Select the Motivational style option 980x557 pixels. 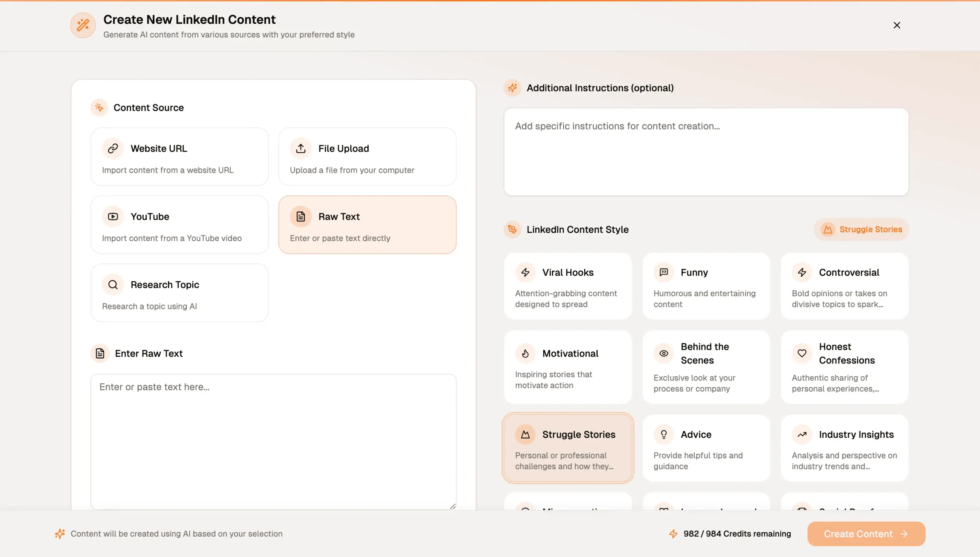click(x=568, y=367)
